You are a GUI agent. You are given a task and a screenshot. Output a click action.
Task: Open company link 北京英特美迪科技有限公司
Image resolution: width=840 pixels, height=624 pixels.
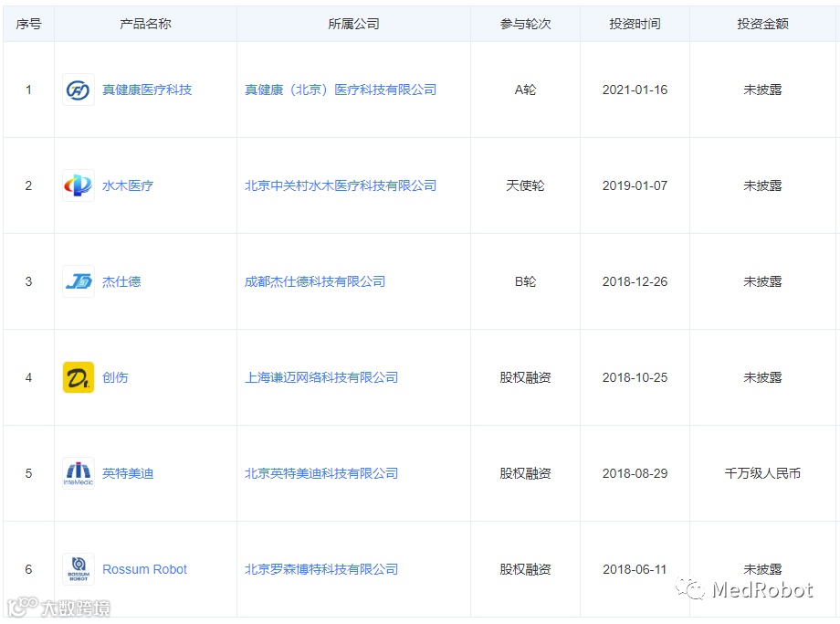[x=320, y=473]
